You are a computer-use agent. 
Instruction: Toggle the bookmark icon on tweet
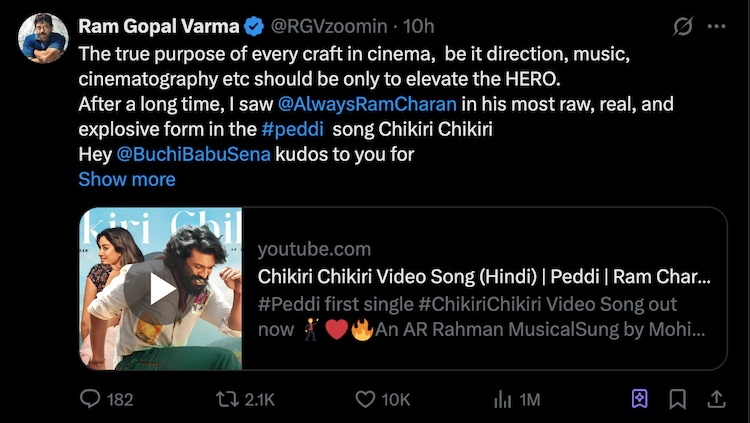pyautogui.click(x=677, y=399)
